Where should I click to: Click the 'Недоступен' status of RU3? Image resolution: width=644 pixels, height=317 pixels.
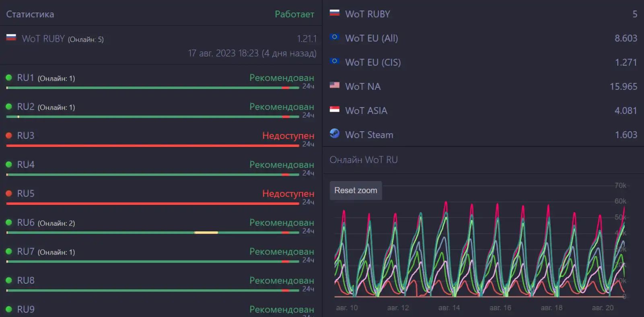pyautogui.click(x=288, y=136)
